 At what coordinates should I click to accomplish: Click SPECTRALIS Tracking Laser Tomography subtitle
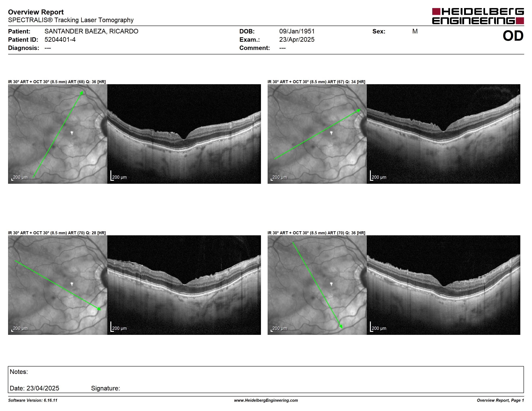point(71,20)
